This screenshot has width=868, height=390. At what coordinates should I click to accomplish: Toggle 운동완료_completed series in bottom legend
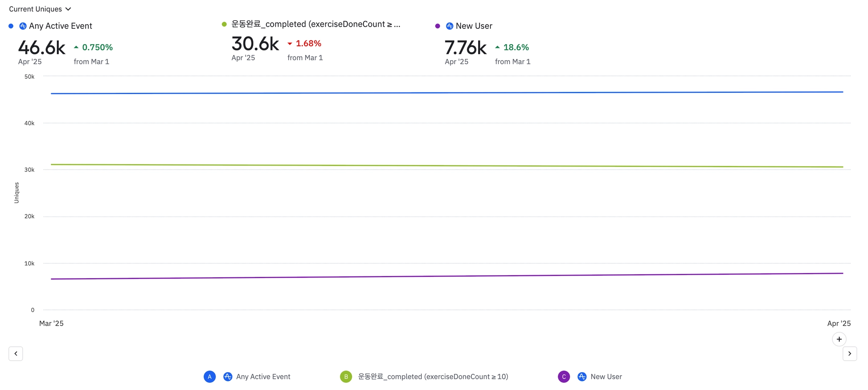click(x=433, y=376)
